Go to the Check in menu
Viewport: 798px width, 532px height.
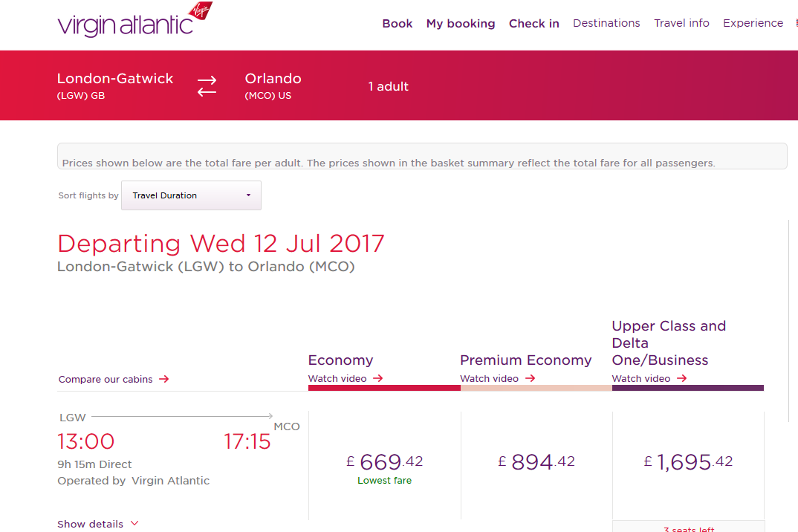point(534,24)
